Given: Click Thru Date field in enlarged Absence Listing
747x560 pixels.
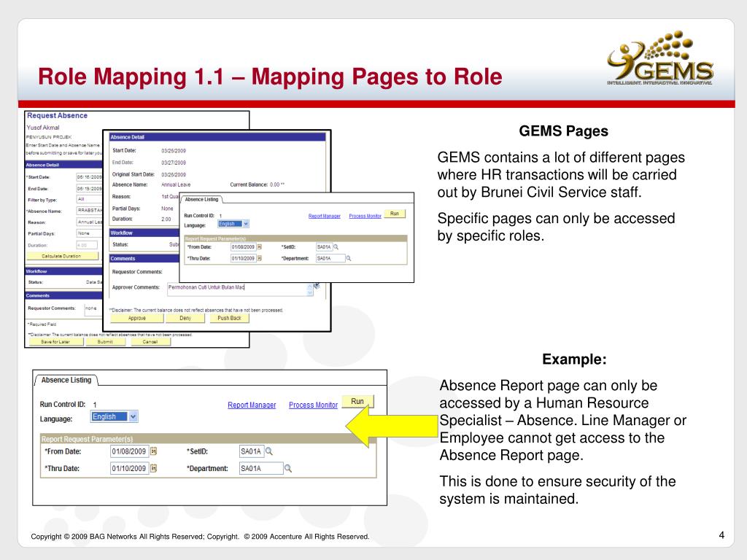Looking at the screenshot, I should 129,468.
